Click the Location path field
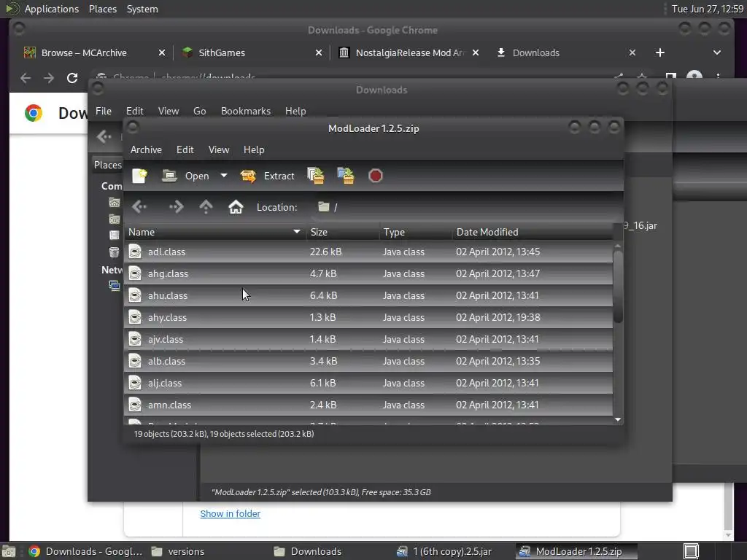The width and height of the screenshot is (747, 560). (x=467, y=206)
